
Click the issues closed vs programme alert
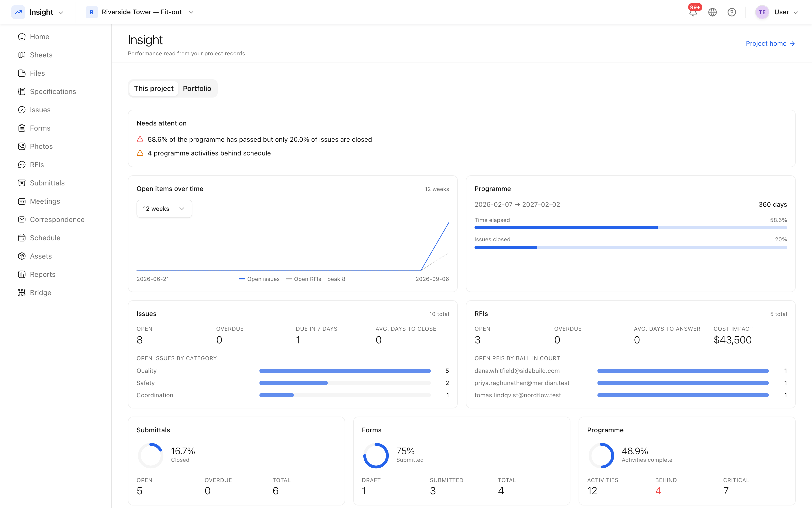[254, 139]
